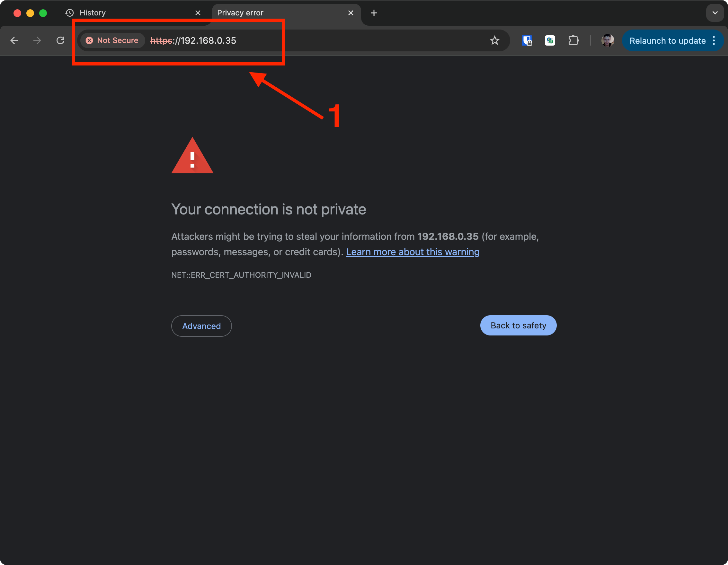Screen dimensions: 728x565
Task: Click the forward navigation arrow
Action: [37, 41]
